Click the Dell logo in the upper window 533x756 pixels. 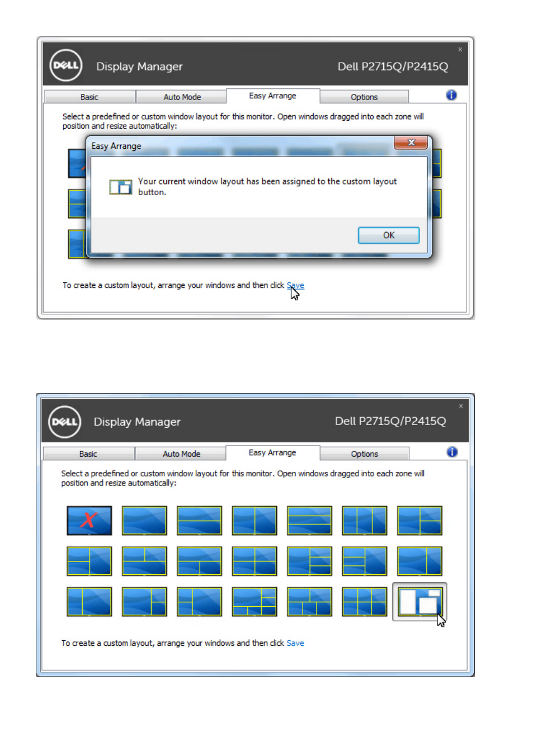pyautogui.click(x=66, y=65)
